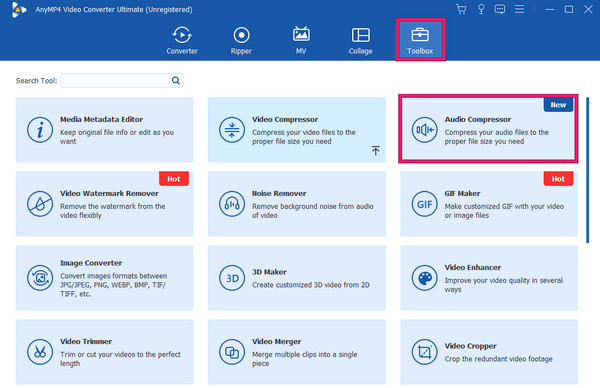Click the GIF Maker icon
The width and height of the screenshot is (600, 388).
424,204
